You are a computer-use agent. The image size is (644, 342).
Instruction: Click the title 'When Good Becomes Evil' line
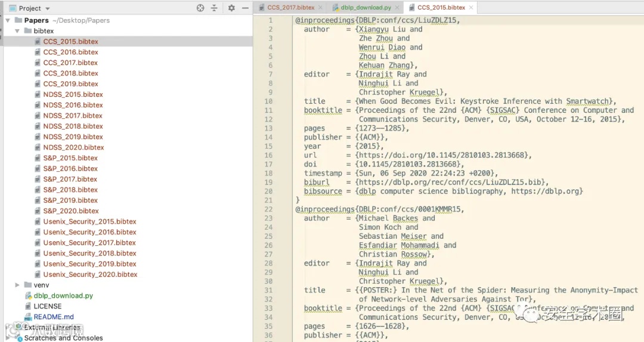tap(460, 101)
